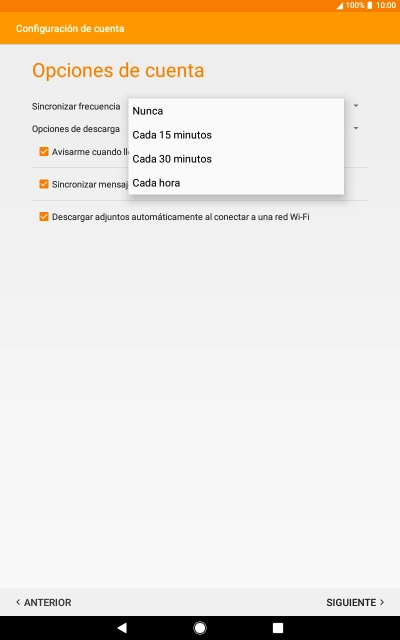
Task: Tap the Configuración de cuenta title bar
Action: point(70,29)
